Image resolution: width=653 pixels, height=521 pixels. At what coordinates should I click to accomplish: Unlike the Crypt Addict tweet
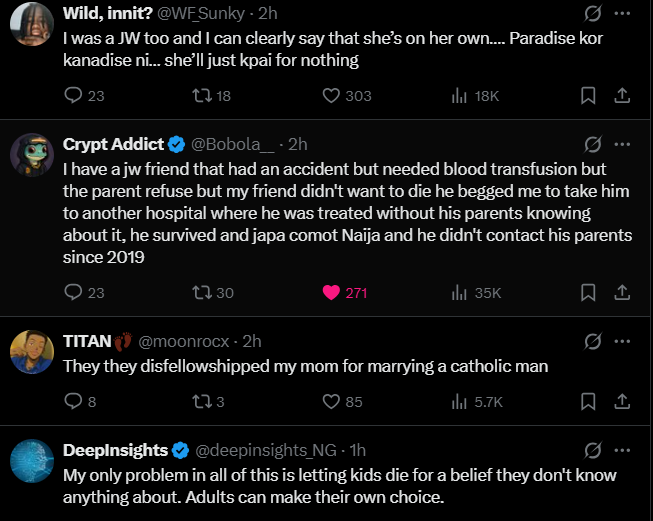tap(333, 293)
